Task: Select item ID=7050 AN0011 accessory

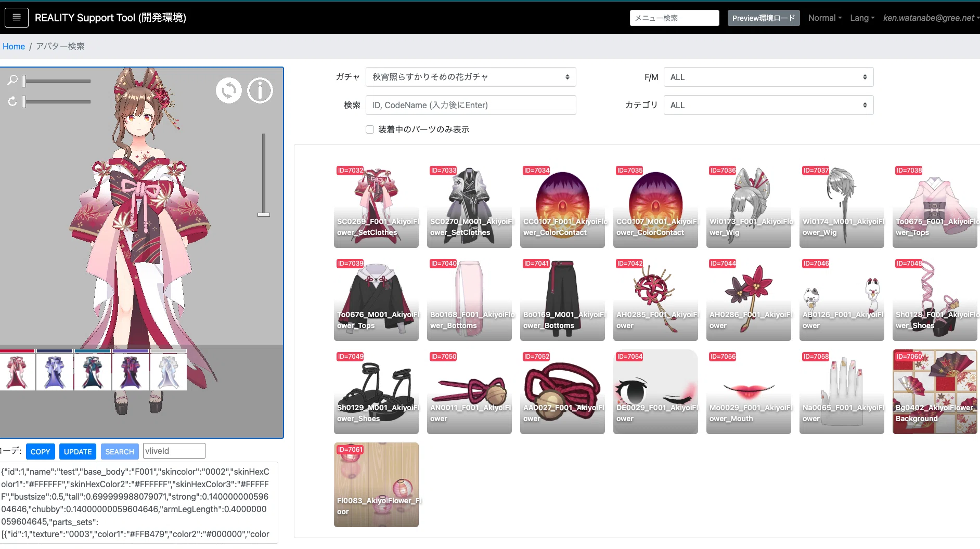Action: (469, 393)
